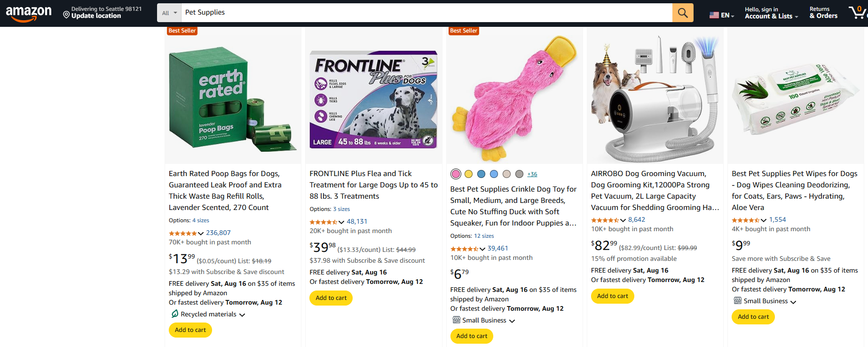
Task: Click the recycled materials leaf icon
Action: (x=174, y=314)
